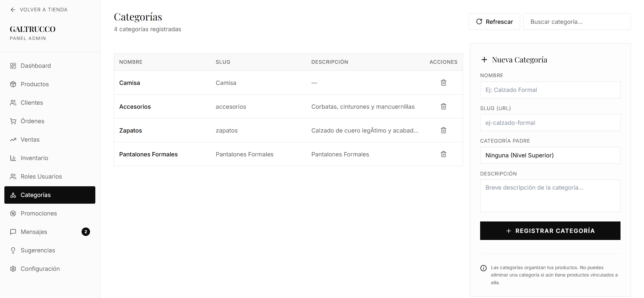Viewport: 644px width, 298px height.
Task: Click the info icon beside categories note
Action: pyautogui.click(x=484, y=268)
